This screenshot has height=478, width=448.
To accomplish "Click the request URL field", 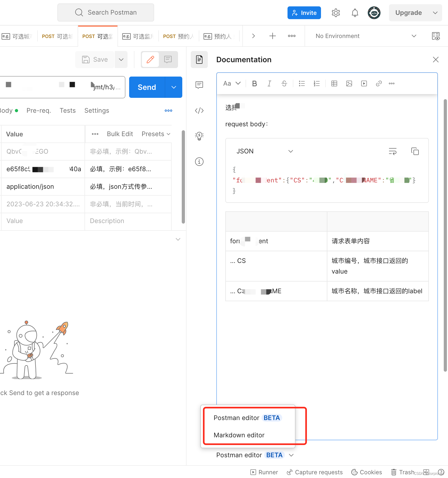I will tap(62, 87).
